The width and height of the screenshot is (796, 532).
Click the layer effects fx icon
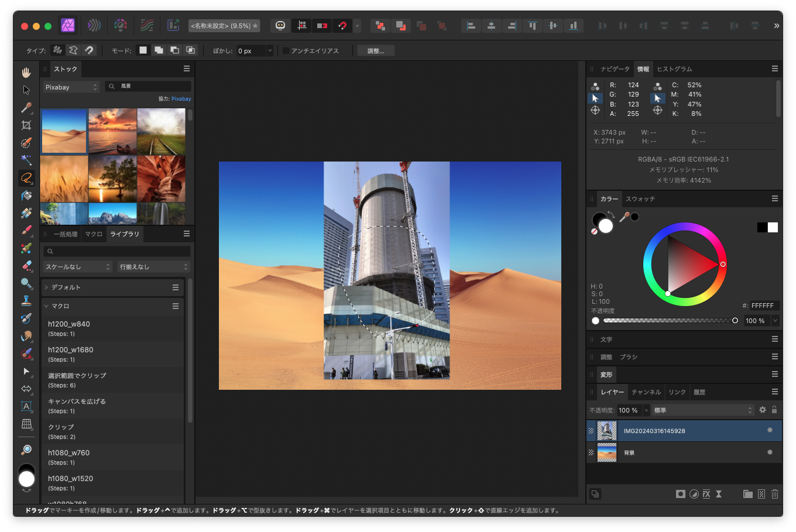(706, 494)
